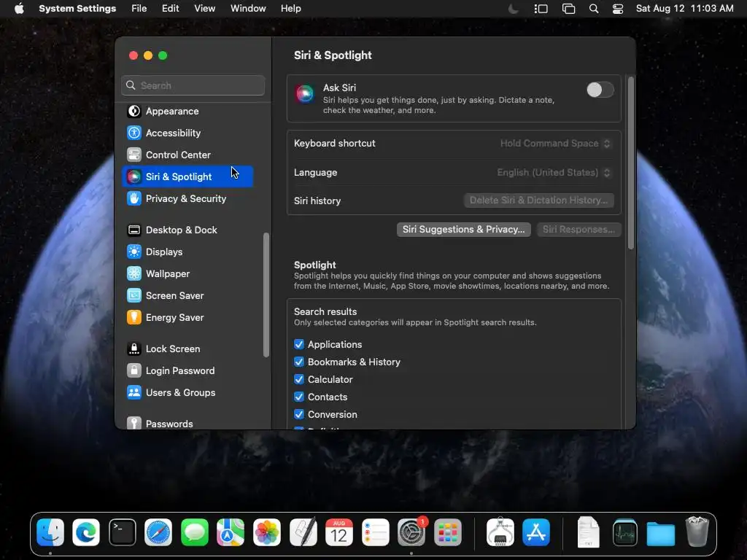Select Desktop & Dock sidebar icon
Screen dimensions: 747x560
click(134, 230)
